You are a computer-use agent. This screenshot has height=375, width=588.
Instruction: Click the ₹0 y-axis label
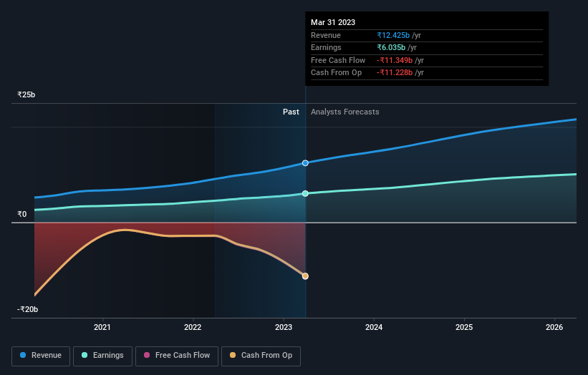point(22,214)
